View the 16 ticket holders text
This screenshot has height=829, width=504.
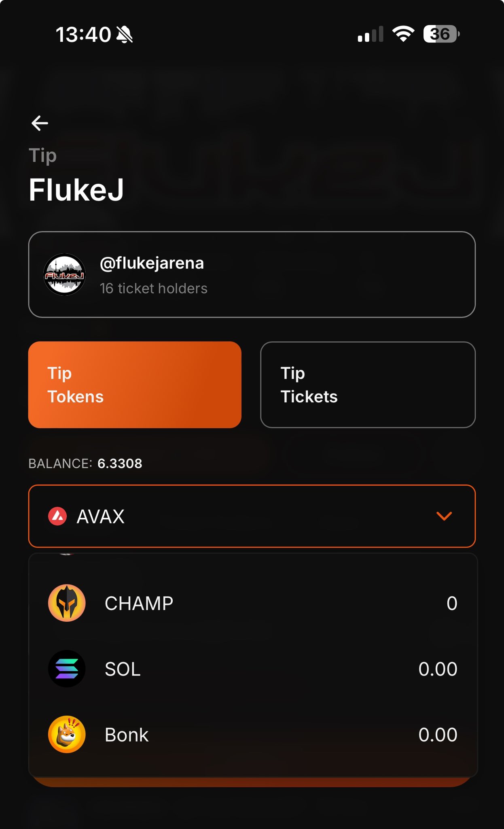tap(154, 289)
